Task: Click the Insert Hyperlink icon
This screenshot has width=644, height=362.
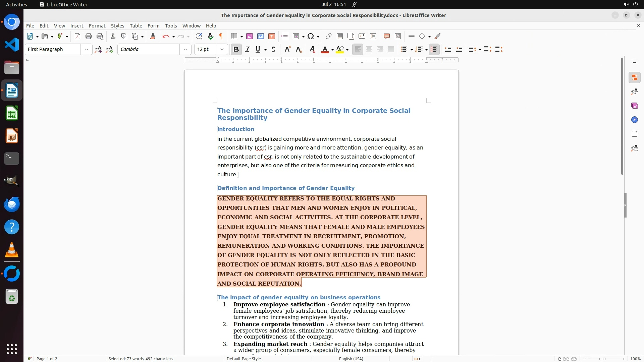Action: [329, 37]
